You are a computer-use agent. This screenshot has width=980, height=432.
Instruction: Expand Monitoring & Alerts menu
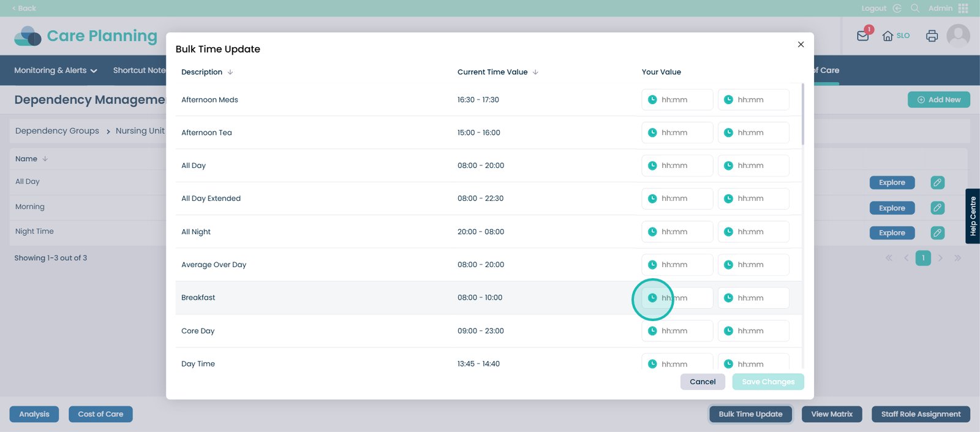click(x=56, y=70)
